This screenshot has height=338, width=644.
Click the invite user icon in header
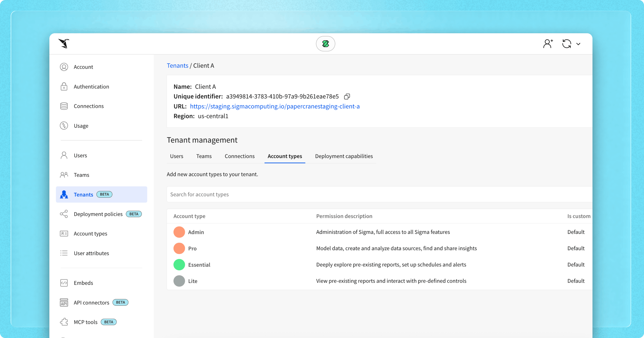[548, 44]
